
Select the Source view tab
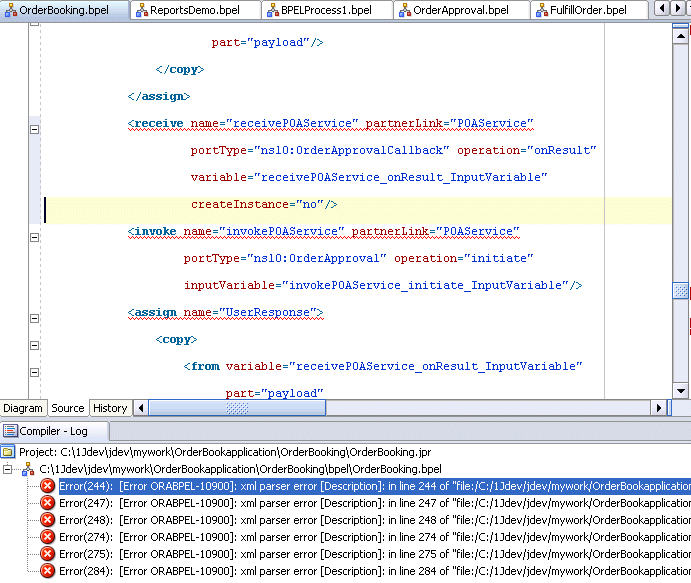click(68, 408)
